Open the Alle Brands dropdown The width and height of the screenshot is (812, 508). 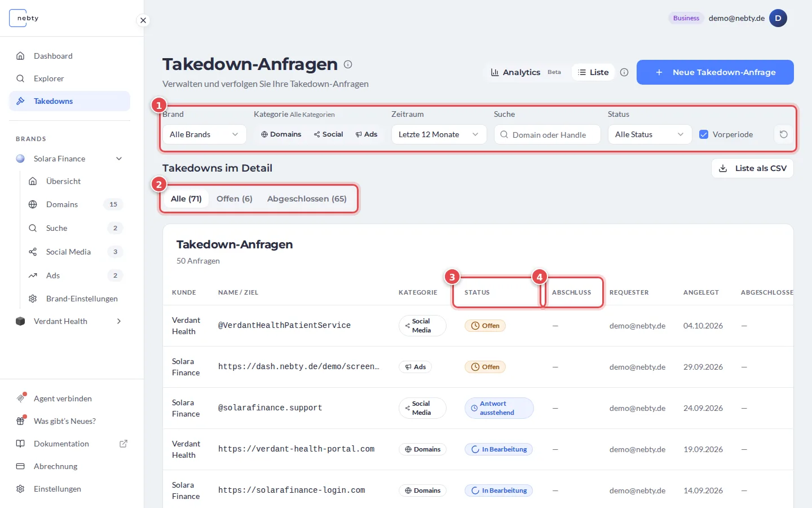pos(205,134)
